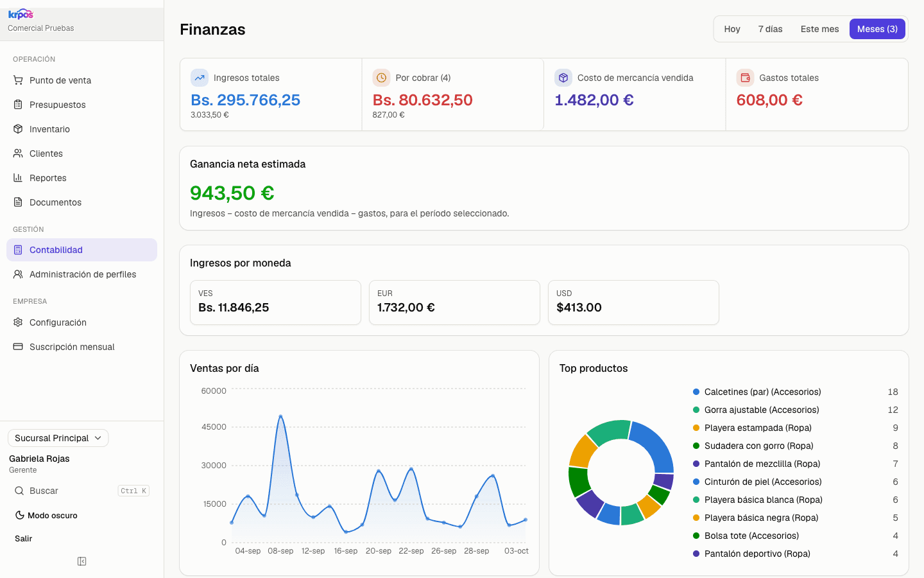Click the calculator icon for Contabilidad
This screenshot has height=578, width=924.
click(18, 250)
